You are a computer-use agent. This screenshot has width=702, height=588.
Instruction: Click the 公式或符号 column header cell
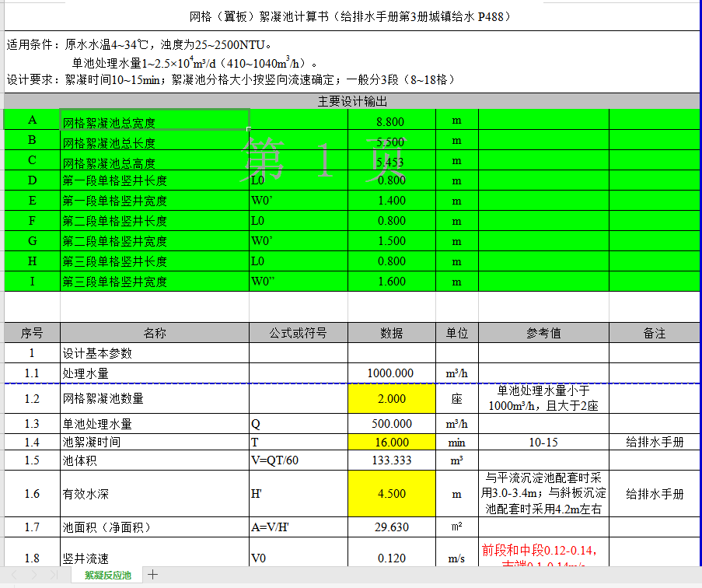[x=299, y=333]
